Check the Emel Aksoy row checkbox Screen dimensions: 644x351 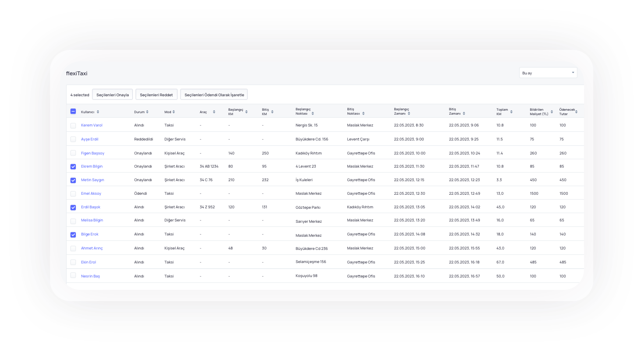tap(73, 193)
